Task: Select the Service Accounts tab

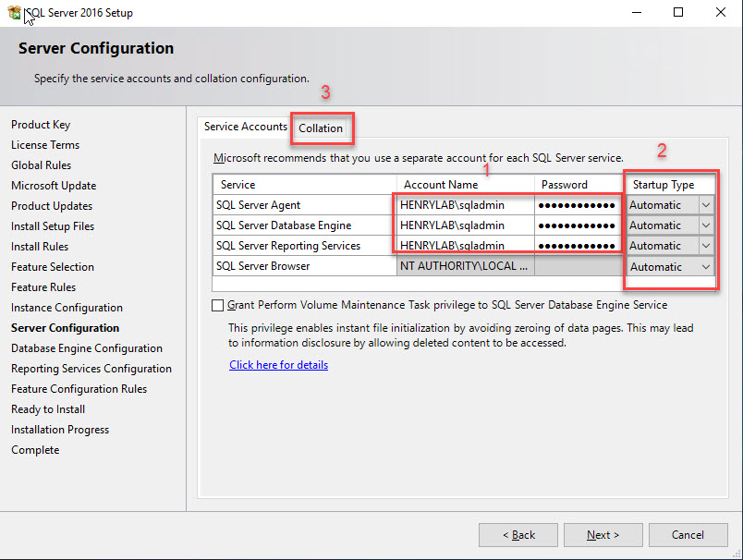Action: coord(244,127)
